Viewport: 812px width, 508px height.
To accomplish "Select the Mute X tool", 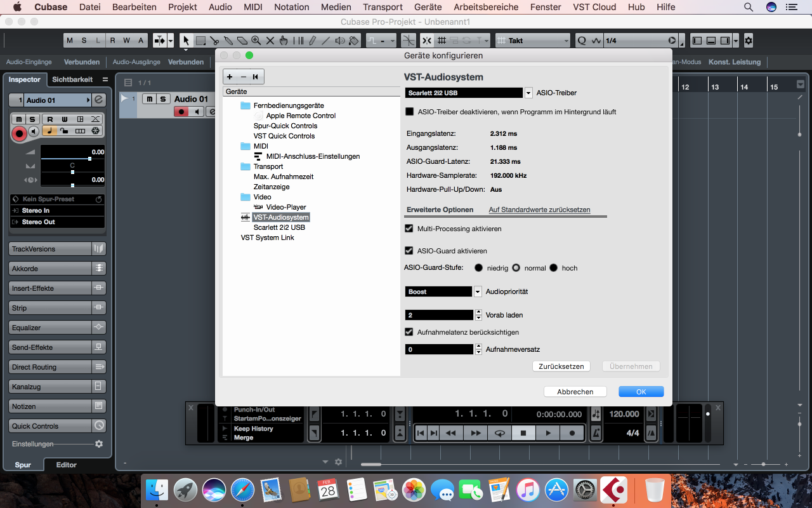I will coord(270,41).
